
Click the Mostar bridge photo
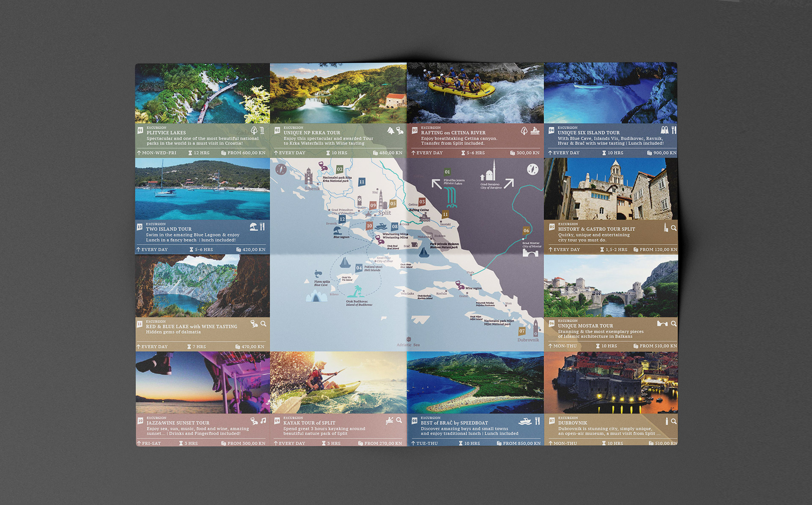click(611, 286)
